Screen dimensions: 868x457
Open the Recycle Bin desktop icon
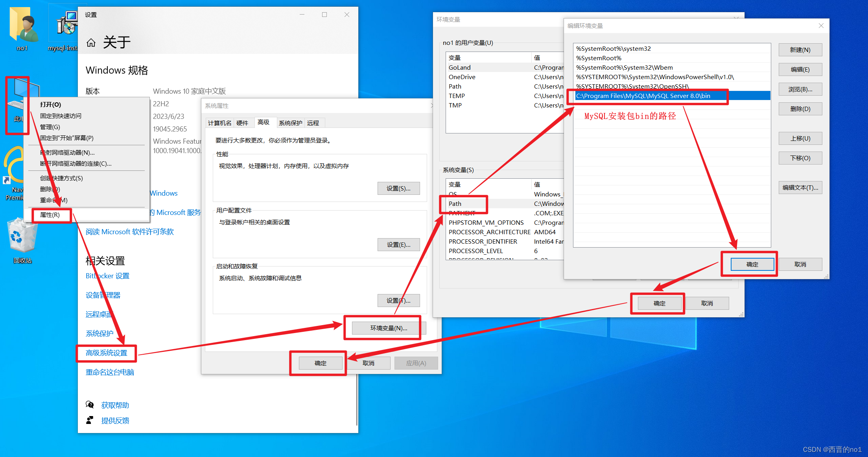(23, 241)
